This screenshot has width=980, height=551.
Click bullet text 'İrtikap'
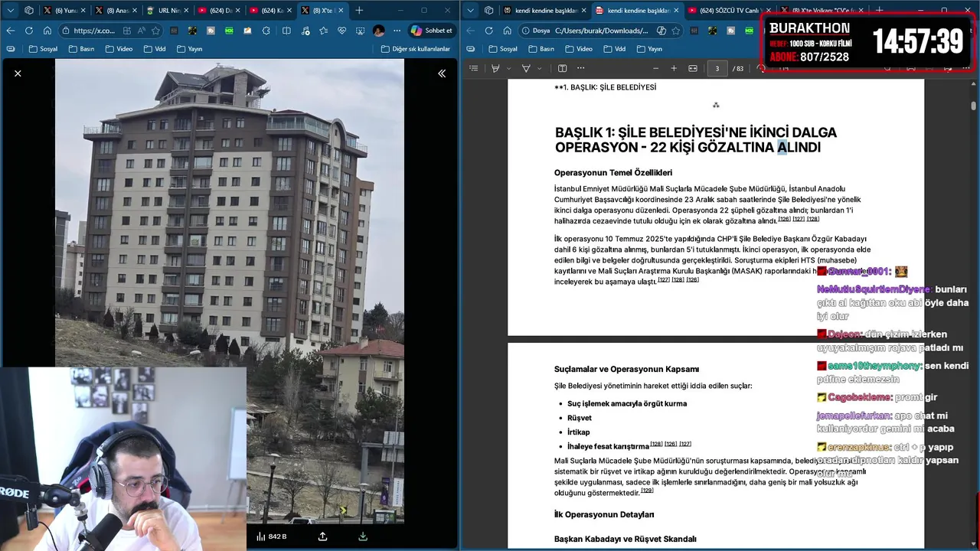(x=579, y=432)
